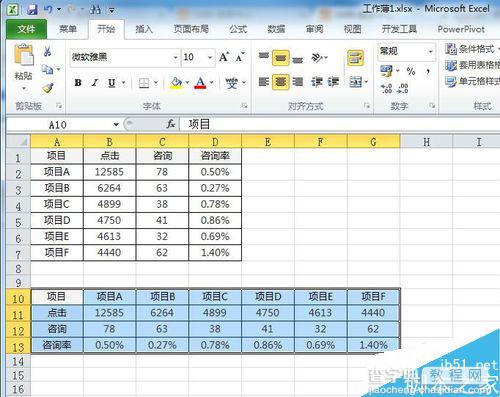Image resolution: width=500 pixels, height=397 pixels.
Task: Expand the 字体 font dialog launcher
Action: [244, 106]
